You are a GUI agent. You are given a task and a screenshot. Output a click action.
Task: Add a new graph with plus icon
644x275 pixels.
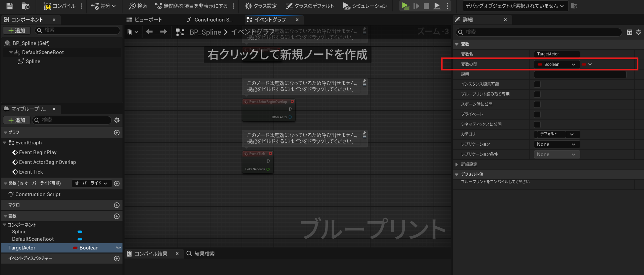click(x=117, y=133)
